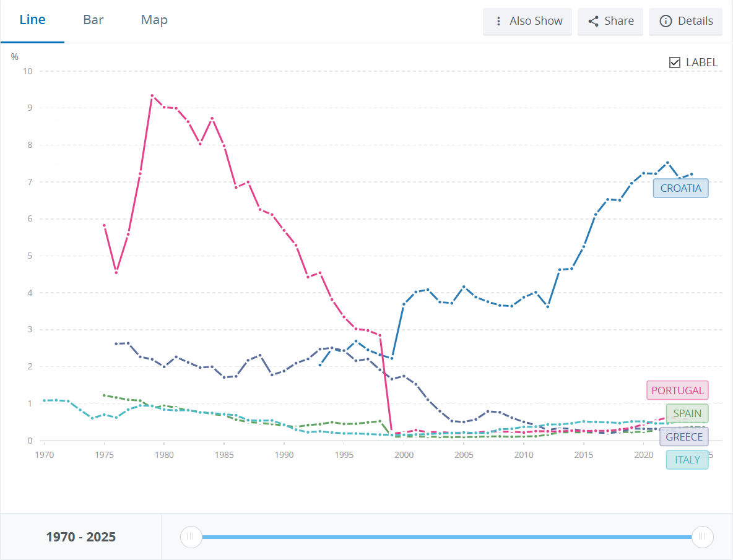Click the GREECE series label

coord(684,437)
